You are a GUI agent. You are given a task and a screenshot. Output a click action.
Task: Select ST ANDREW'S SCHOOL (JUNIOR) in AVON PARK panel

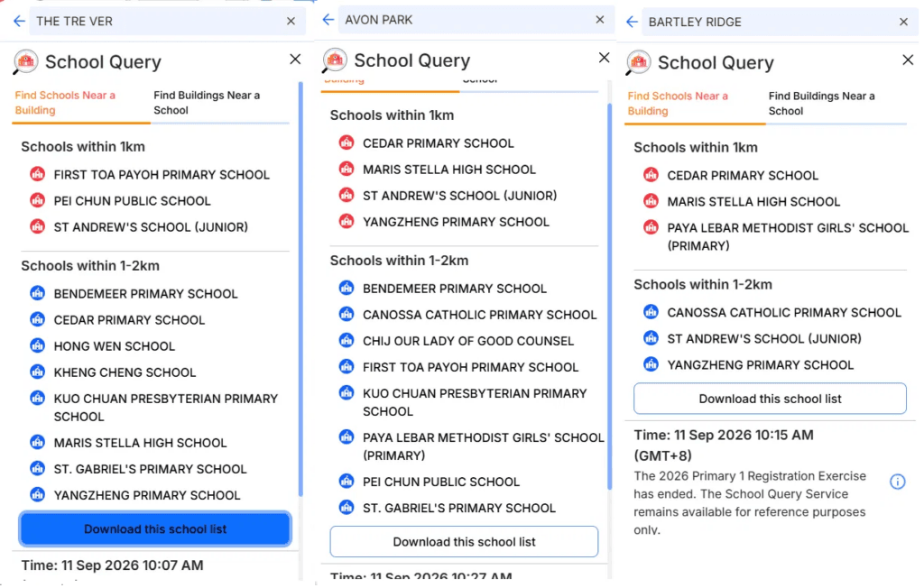click(459, 196)
